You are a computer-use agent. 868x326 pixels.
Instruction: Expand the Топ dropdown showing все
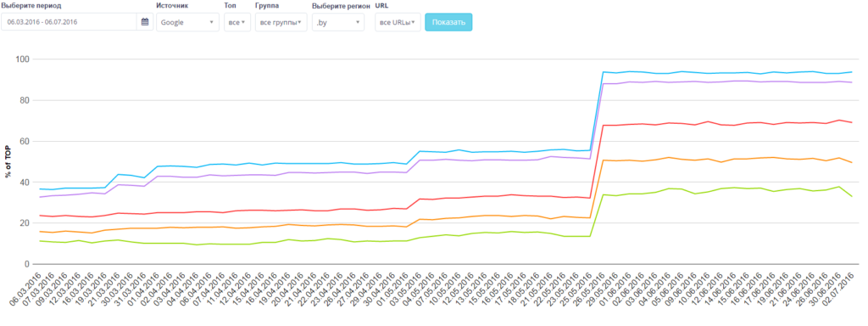(x=237, y=22)
